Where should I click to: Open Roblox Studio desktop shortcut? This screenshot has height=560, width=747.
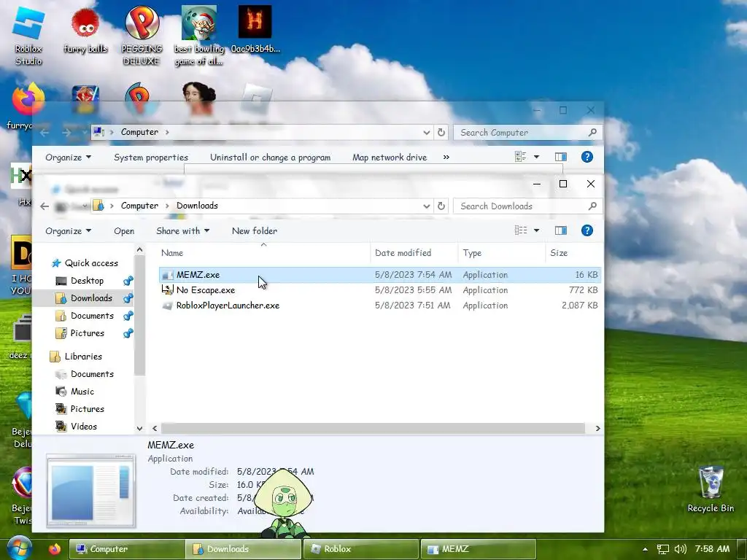28,36
